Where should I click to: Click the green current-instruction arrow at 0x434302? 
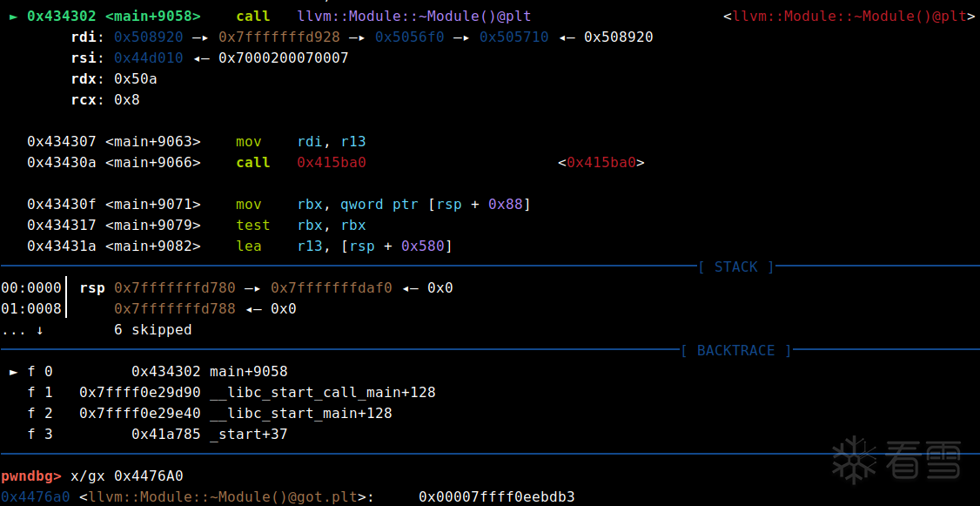point(13,16)
